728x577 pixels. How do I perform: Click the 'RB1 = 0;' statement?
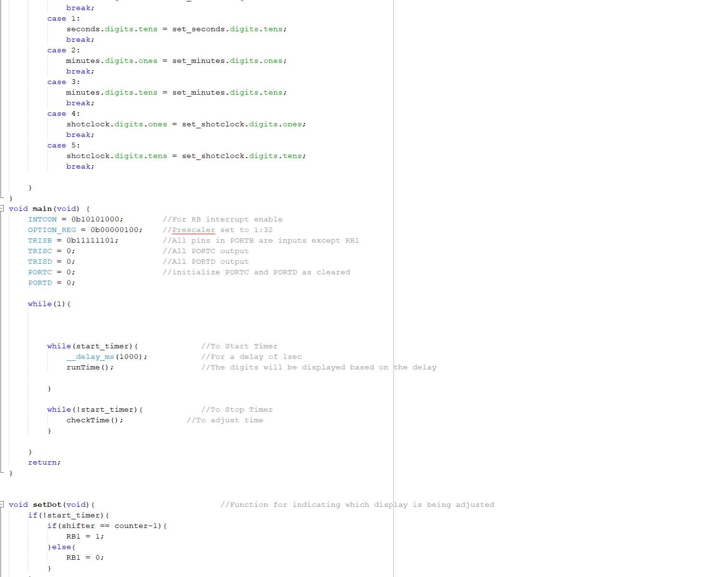(x=85, y=558)
